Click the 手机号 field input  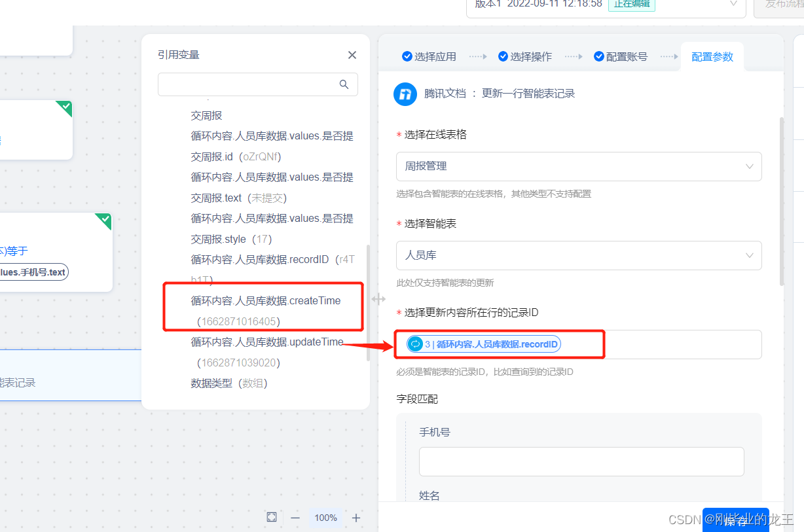[x=581, y=461]
